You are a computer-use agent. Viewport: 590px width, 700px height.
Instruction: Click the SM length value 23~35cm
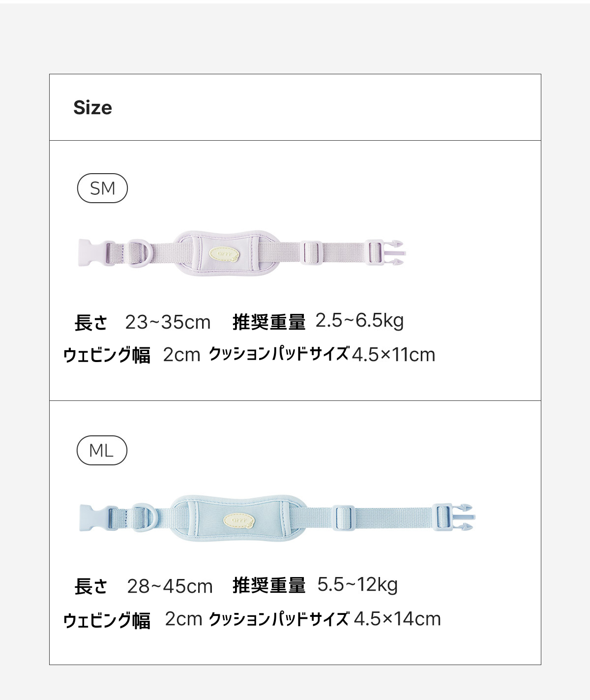(168, 322)
